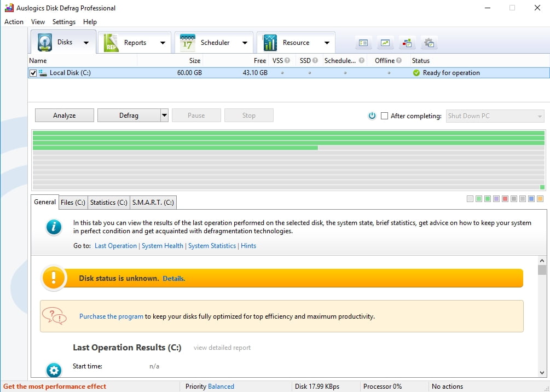Viewport: 550px width, 392px height.
Task: Expand the Resource dropdown arrow
Action: click(x=327, y=43)
